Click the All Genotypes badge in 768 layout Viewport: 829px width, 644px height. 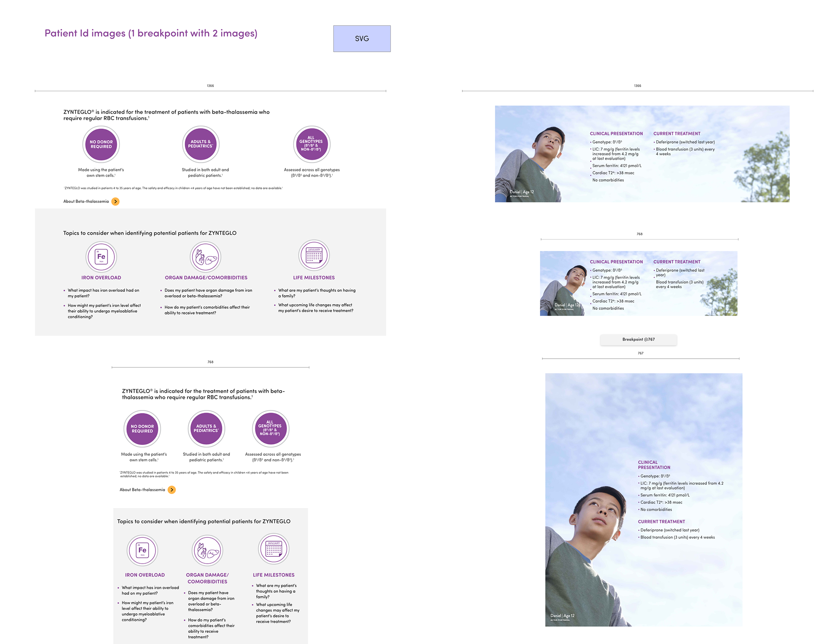pos(270,429)
